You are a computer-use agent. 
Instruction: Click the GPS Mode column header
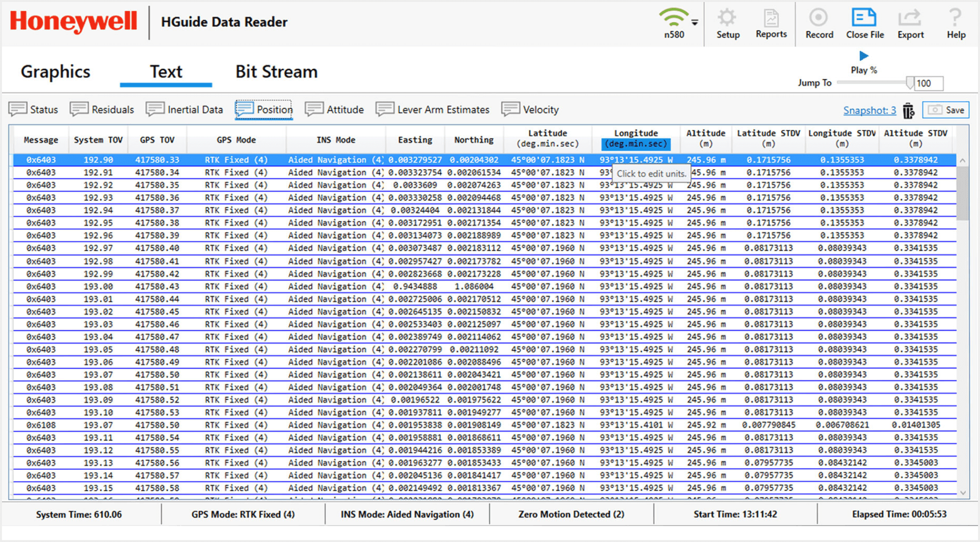click(236, 140)
